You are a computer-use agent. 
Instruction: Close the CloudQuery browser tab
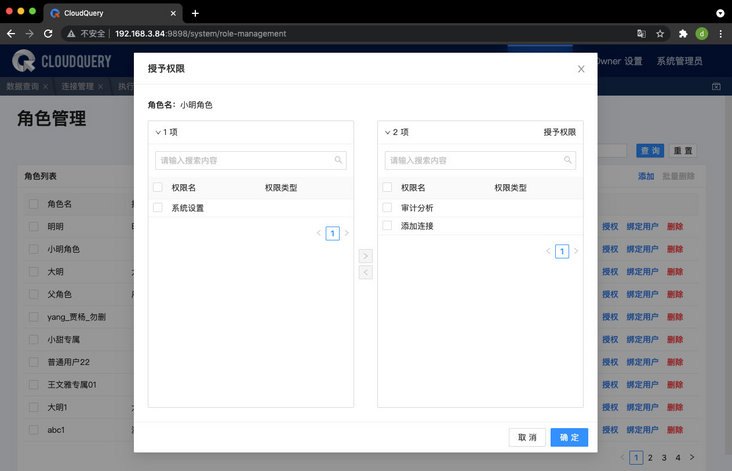pos(173,13)
